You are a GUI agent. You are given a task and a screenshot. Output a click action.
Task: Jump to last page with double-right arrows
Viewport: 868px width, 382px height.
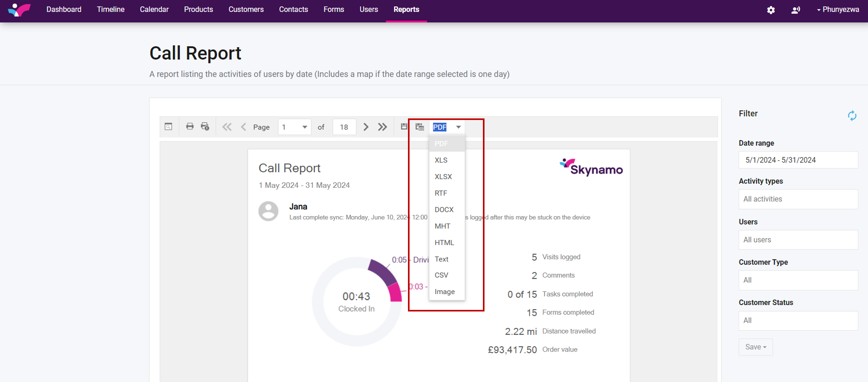[x=382, y=127]
